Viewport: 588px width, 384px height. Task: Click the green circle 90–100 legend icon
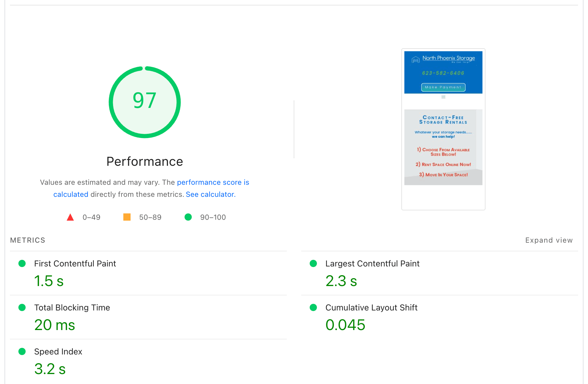pyautogui.click(x=188, y=217)
